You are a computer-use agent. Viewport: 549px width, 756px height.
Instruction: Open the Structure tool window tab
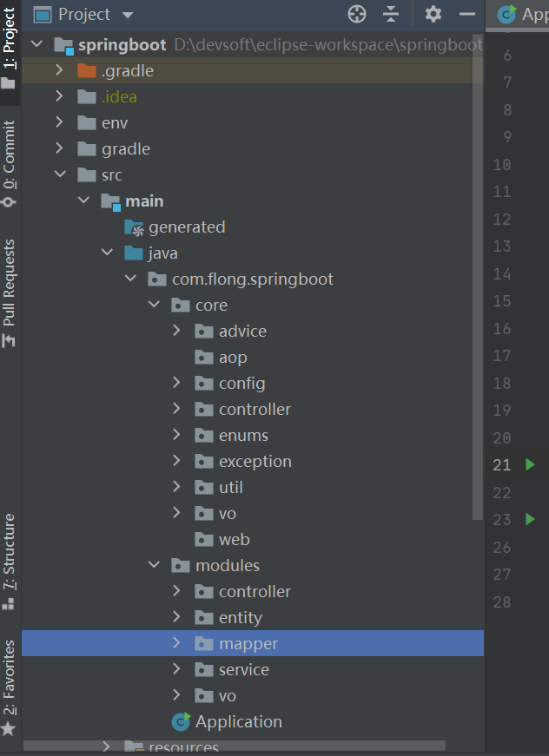[10, 560]
